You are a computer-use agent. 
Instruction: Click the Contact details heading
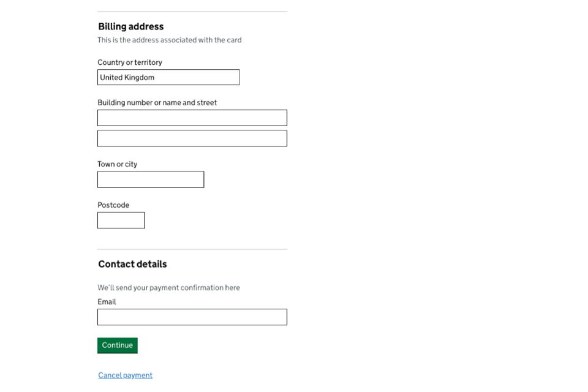[x=132, y=264]
